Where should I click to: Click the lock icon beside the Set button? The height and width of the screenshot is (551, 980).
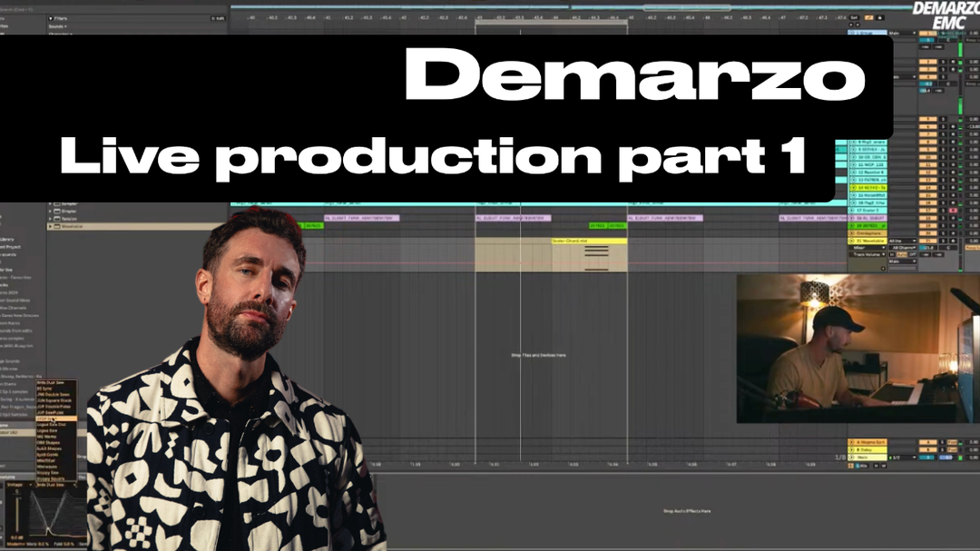(x=881, y=17)
